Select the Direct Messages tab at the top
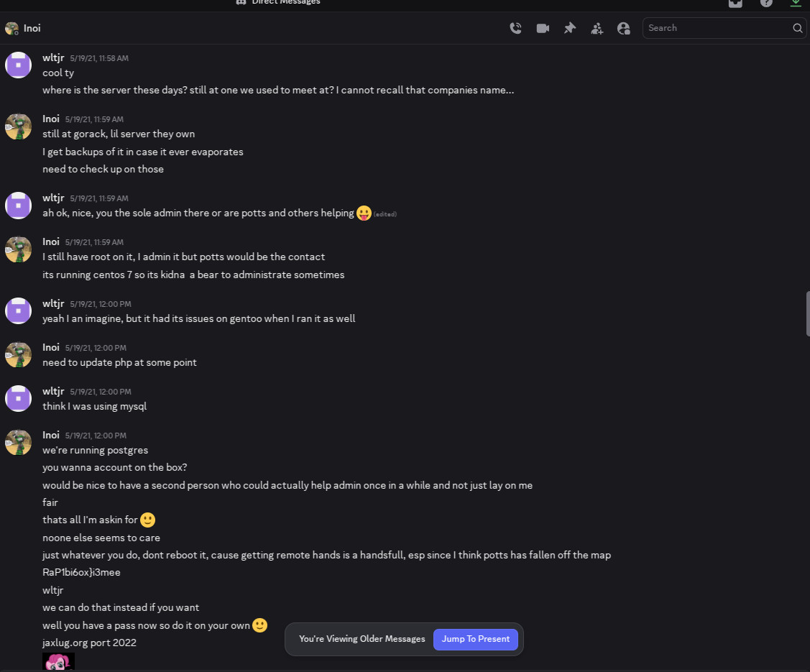Screen dimensions: 810x672 click(278, 3)
